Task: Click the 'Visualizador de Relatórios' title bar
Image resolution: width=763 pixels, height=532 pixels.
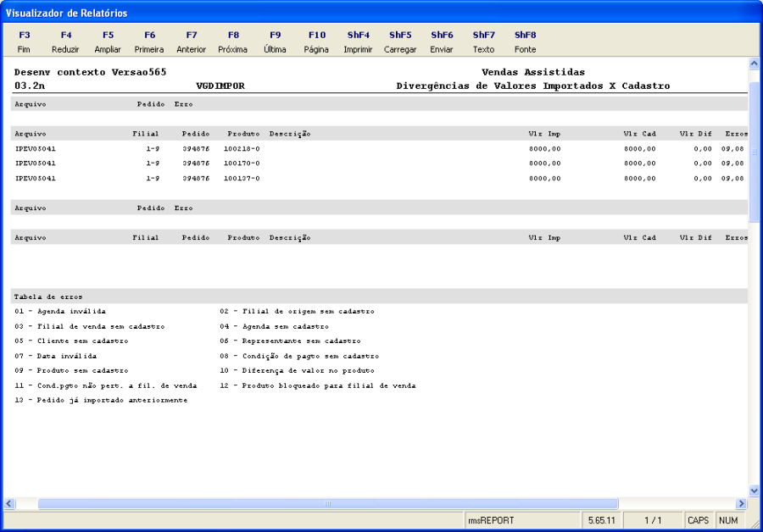Action: 381,13
